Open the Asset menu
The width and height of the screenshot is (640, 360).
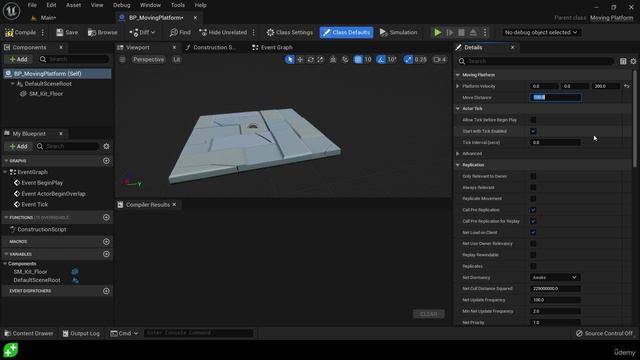pos(73,5)
